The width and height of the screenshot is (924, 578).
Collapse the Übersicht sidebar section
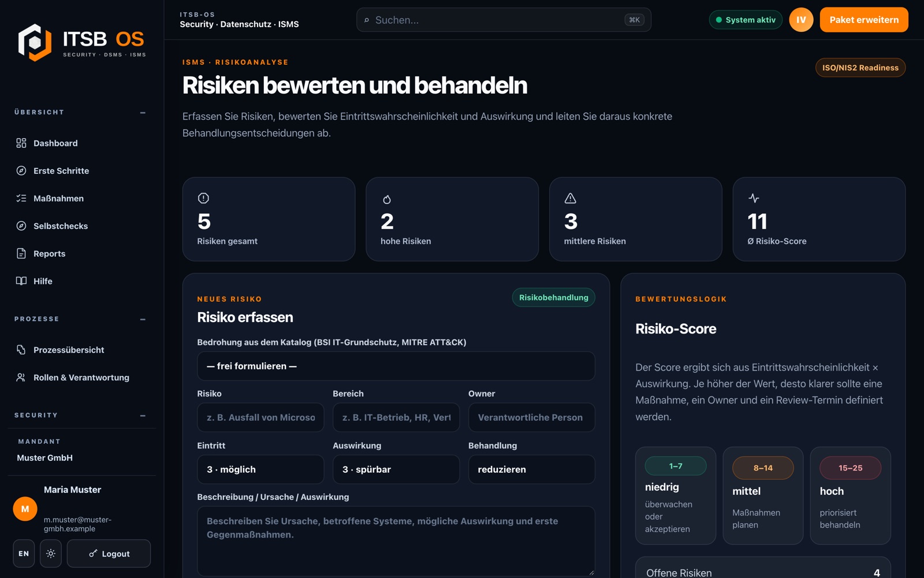(x=143, y=113)
